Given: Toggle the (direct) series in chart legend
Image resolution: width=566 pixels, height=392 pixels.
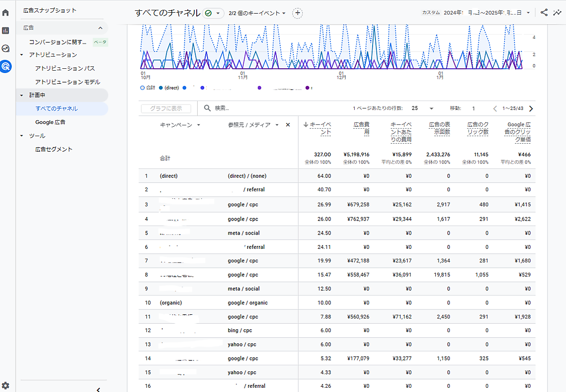Looking at the screenshot, I should coord(169,88).
